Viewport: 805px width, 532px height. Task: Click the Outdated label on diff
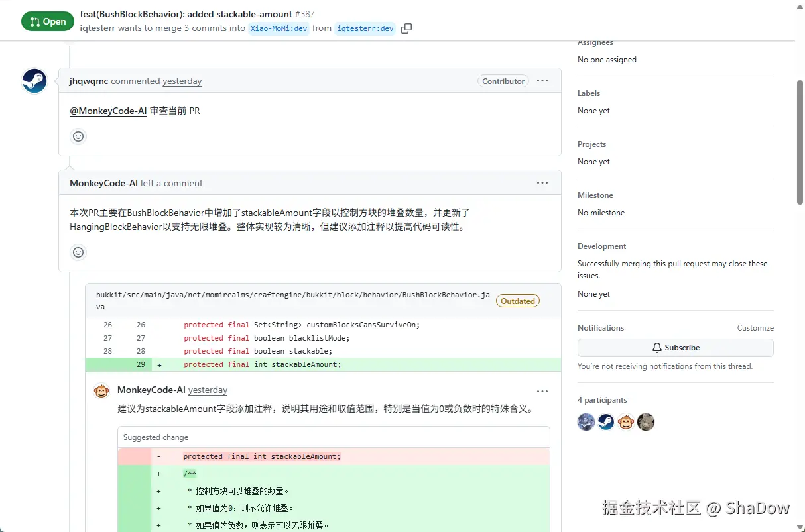click(518, 301)
